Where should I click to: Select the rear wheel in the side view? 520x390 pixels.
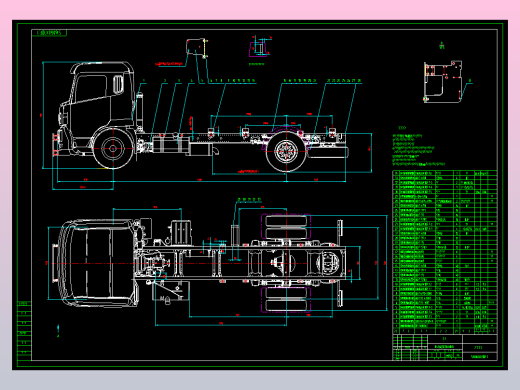(286, 151)
